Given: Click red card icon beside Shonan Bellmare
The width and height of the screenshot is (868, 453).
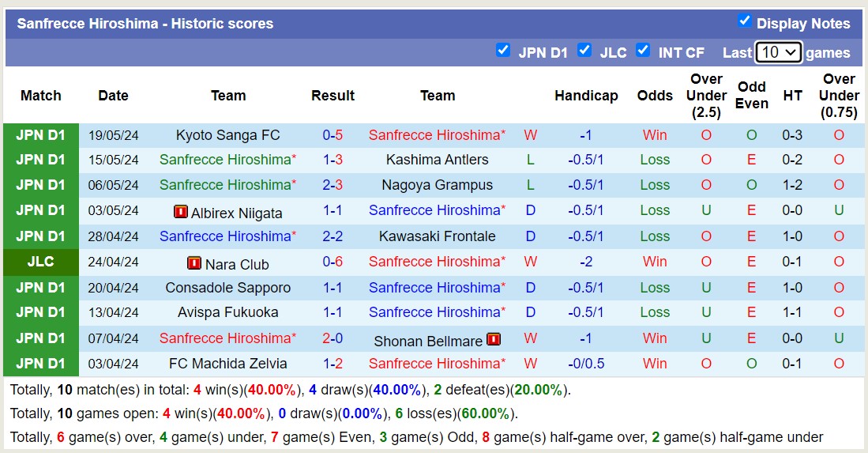Looking at the screenshot, I should coord(494,339).
